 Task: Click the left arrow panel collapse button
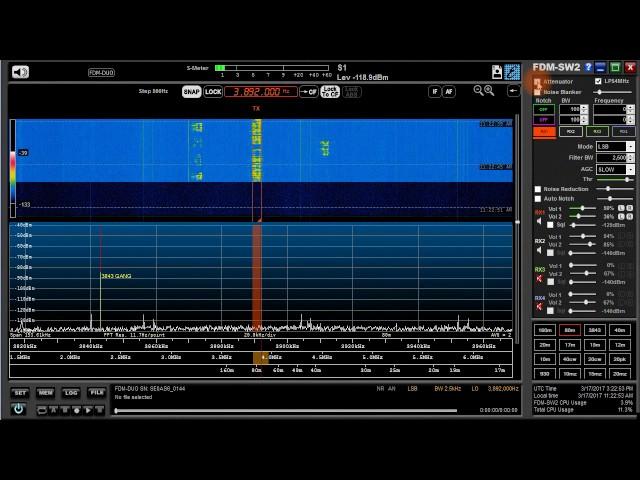pyautogui.click(x=513, y=91)
